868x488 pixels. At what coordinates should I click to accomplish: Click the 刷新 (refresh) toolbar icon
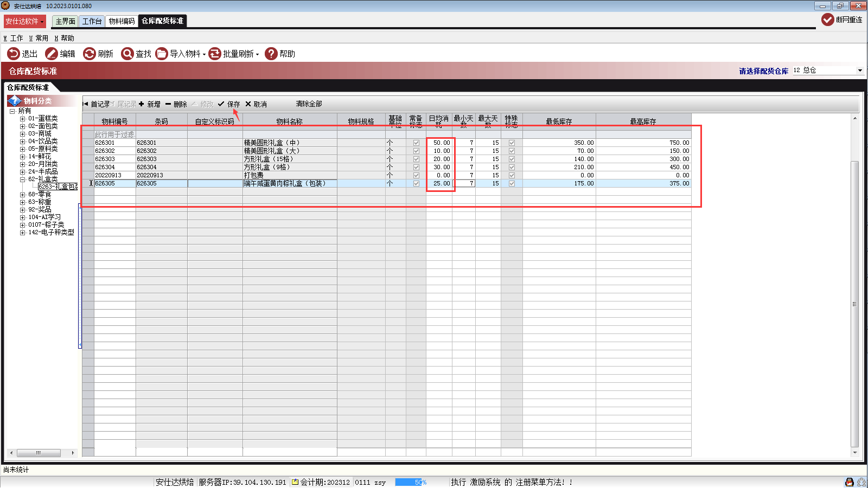pyautogui.click(x=90, y=54)
